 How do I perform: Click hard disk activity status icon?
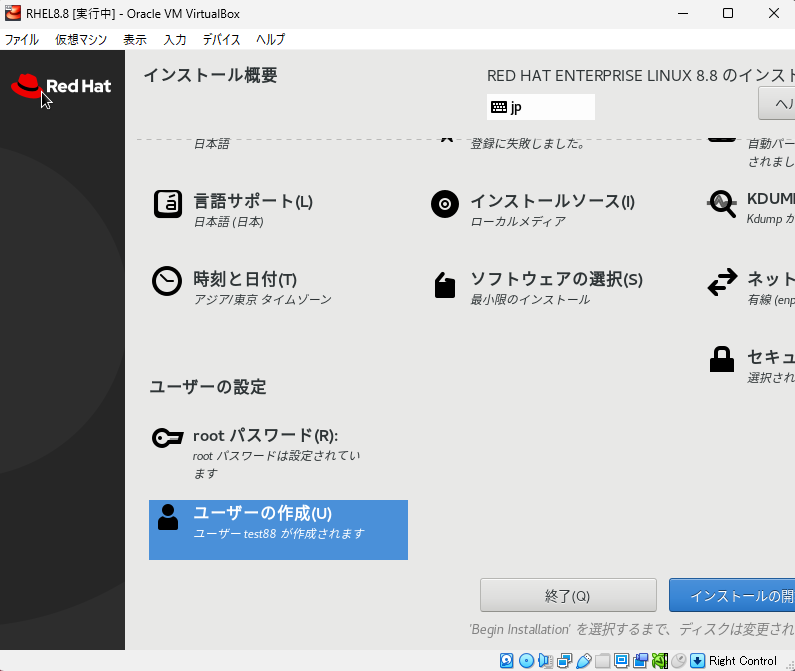[507, 660]
